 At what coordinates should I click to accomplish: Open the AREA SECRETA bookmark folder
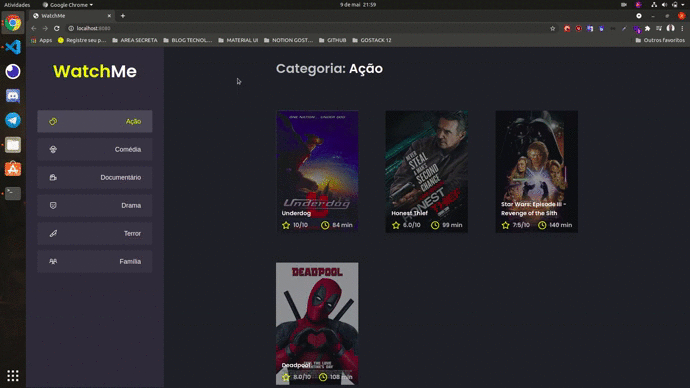(x=135, y=40)
